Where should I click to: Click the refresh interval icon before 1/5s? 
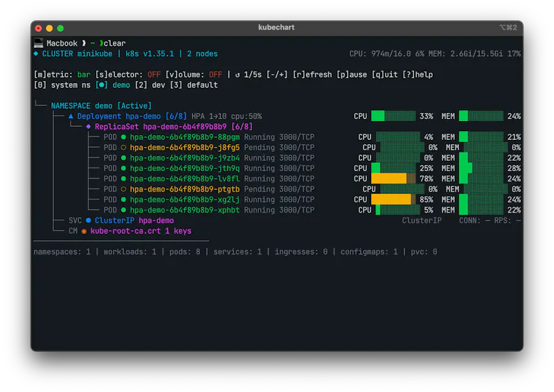(x=238, y=75)
